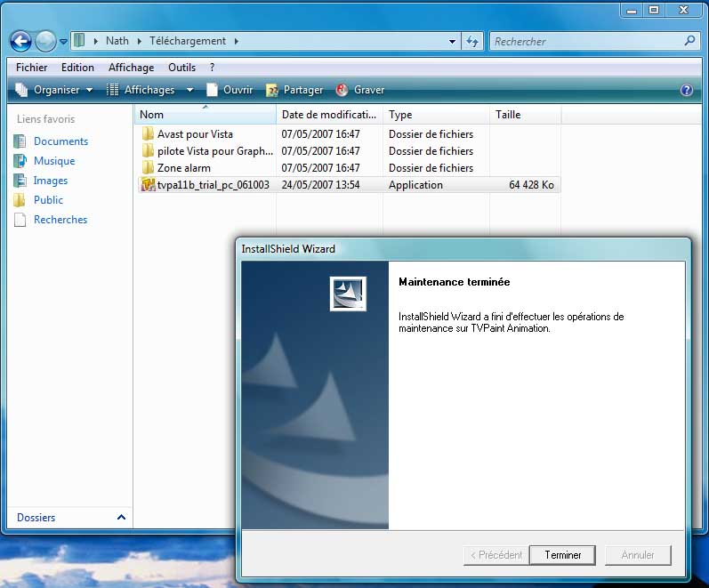Click the pilote Vista folder icon
709x588 pixels.
coord(148,150)
